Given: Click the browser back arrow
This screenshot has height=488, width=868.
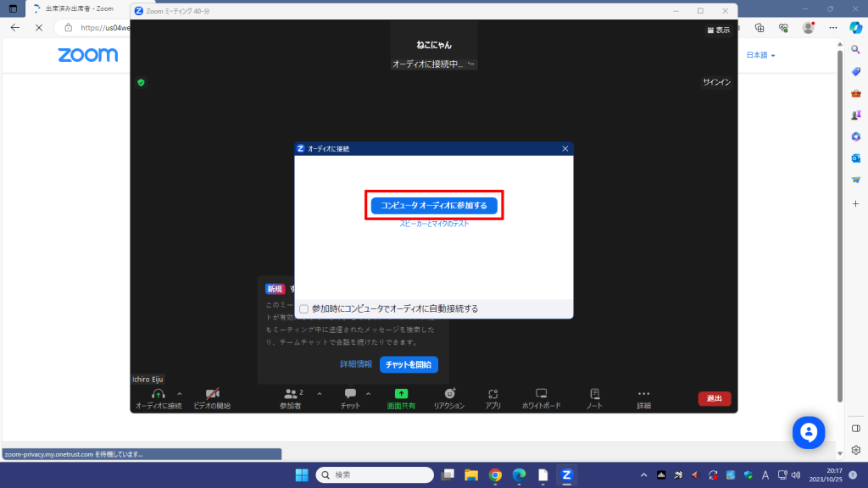Looking at the screenshot, I should [15, 28].
